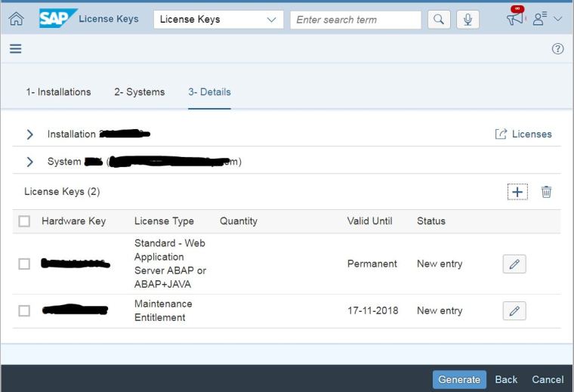The height and width of the screenshot is (392, 574).
Task: Toggle the select-all checkbox in table header
Action: tap(24, 221)
